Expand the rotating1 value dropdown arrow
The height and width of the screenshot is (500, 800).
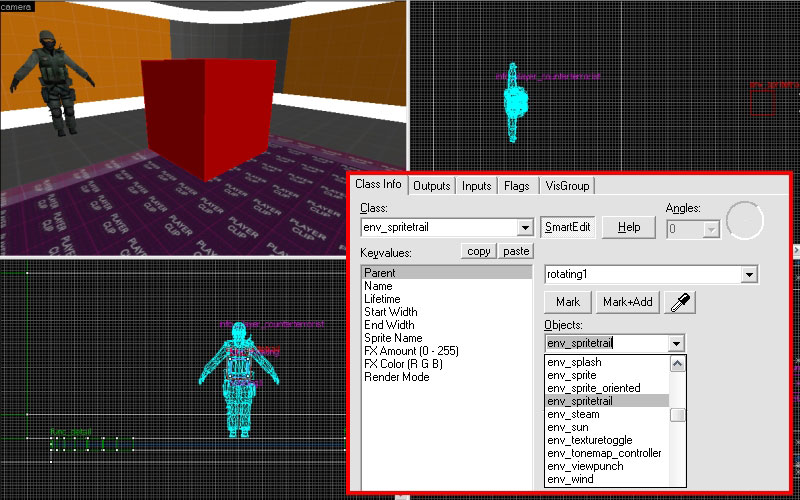pos(749,274)
